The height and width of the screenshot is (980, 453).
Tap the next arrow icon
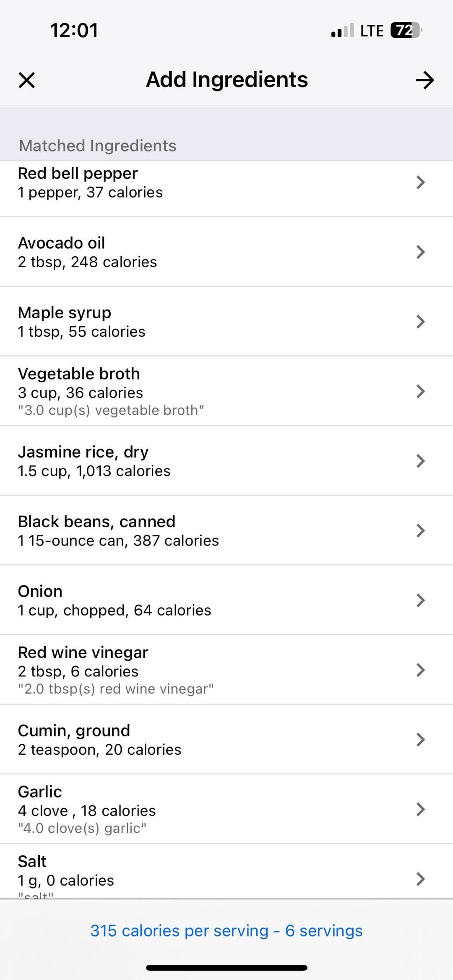pos(424,80)
